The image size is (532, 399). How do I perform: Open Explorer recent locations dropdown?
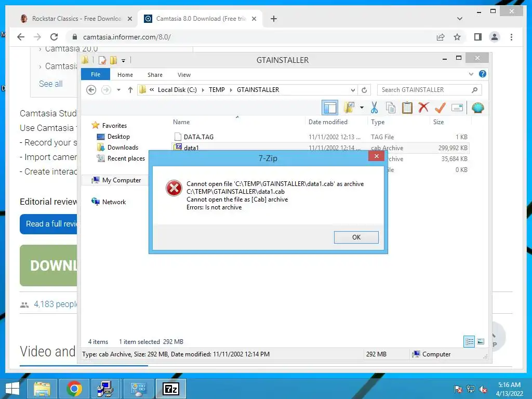pos(118,90)
